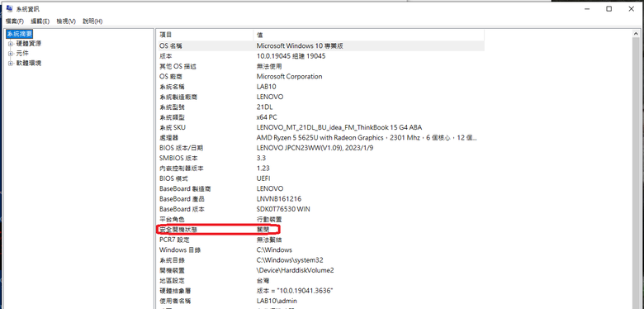Select the 平台角色 item
The image size is (644, 309).
click(172, 220)
